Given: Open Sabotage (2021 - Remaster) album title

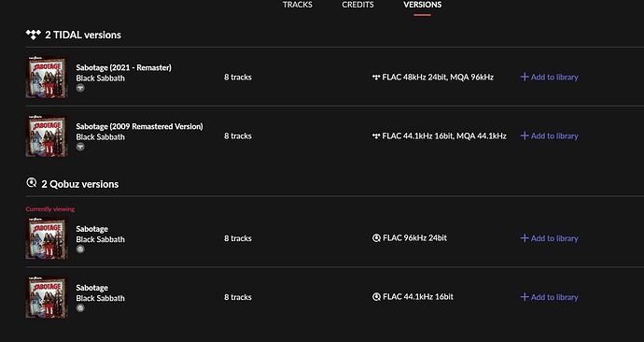Looking at the screenshot, I should click(123, 67).
